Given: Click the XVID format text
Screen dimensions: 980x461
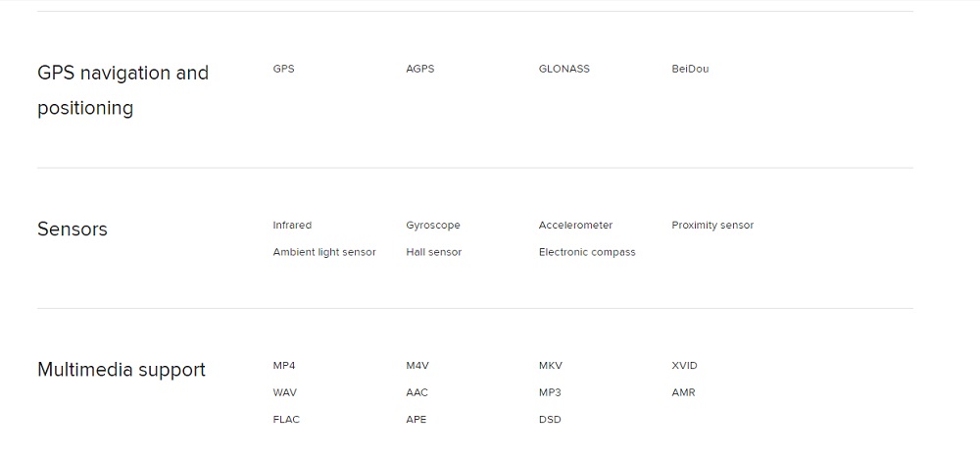Looking at the screenshot, I should click(684, 366).
